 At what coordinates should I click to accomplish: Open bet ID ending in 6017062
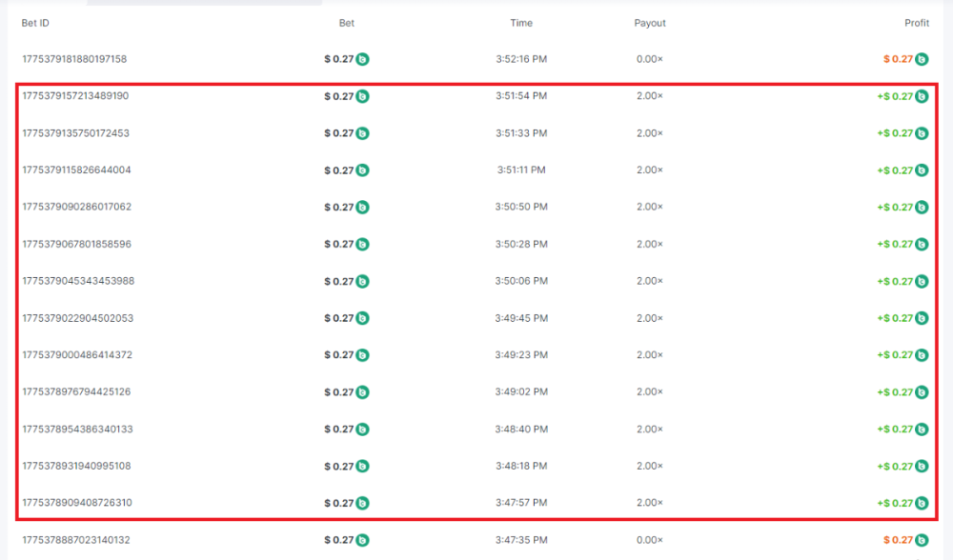(x=76, y=207)
